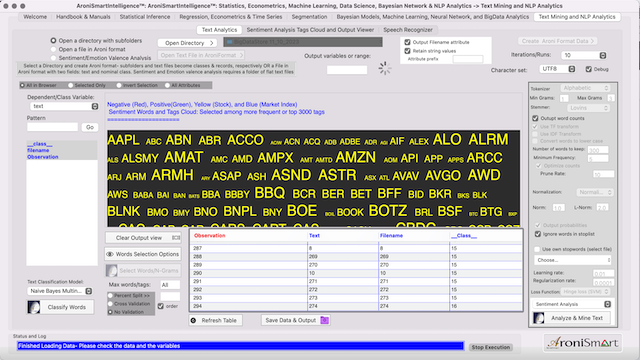Open the Tokenizer Alphabetic dropdown
This screenshot has height=360, width=640.
pyautogui.click(x=585, y=88)
